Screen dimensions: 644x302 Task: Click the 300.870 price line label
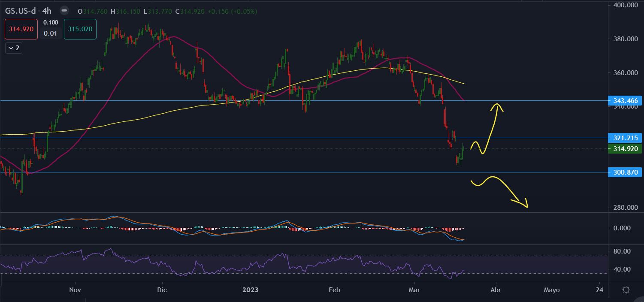(626, 172)
